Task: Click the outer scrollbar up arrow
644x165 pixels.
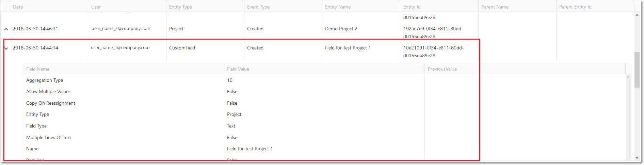Action: click(637, 15)
